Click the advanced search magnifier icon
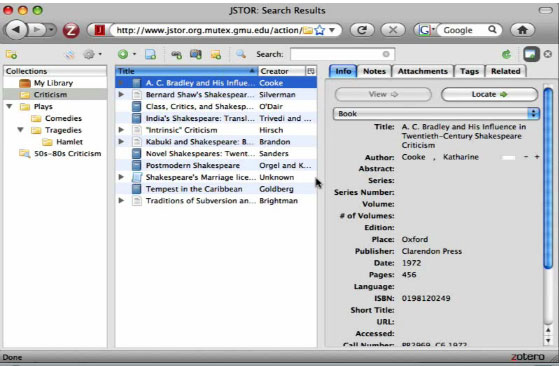Image resolution: width=559 pixels, height=366 pixels. pyautogui.click(x=241, y=54)
